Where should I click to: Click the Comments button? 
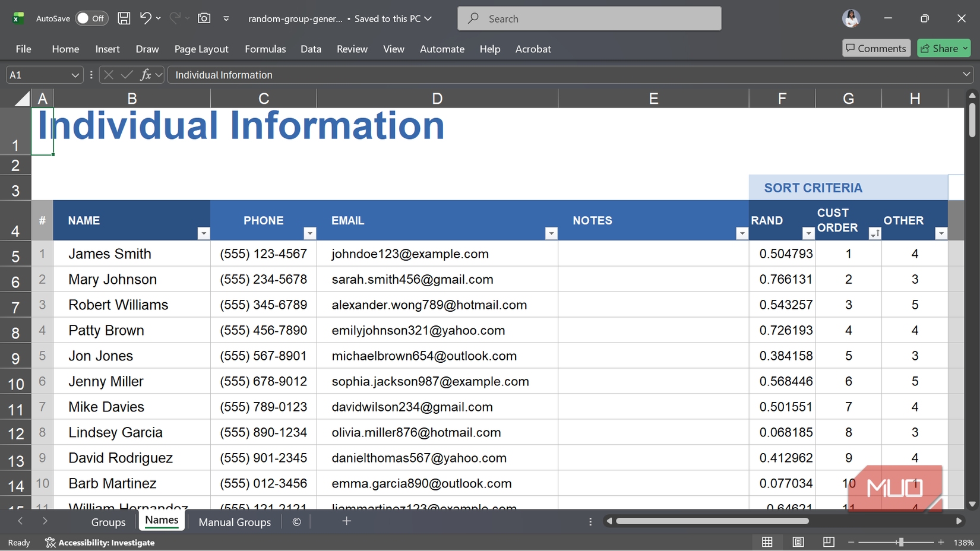pyautogui.click(x=876, y=48)
